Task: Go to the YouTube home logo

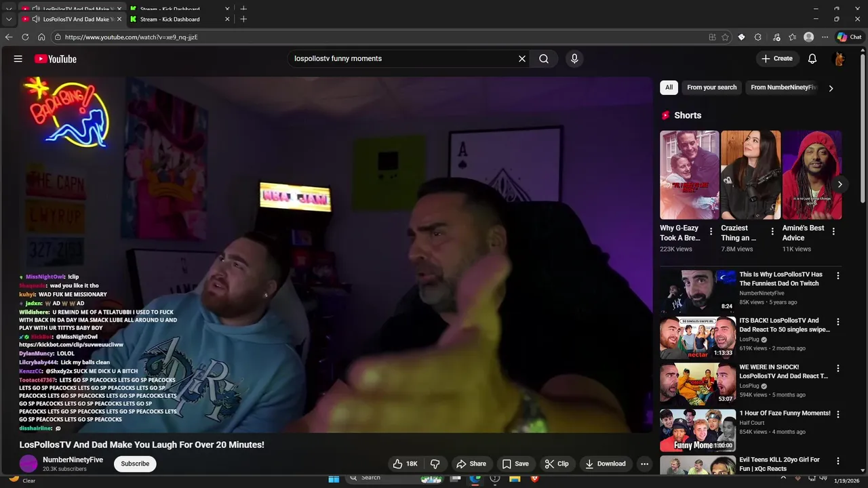Action: coord(56,59)
